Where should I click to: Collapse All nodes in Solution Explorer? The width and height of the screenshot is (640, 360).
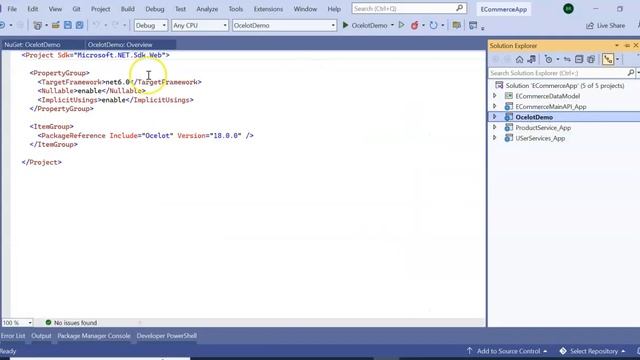(579, 60)
